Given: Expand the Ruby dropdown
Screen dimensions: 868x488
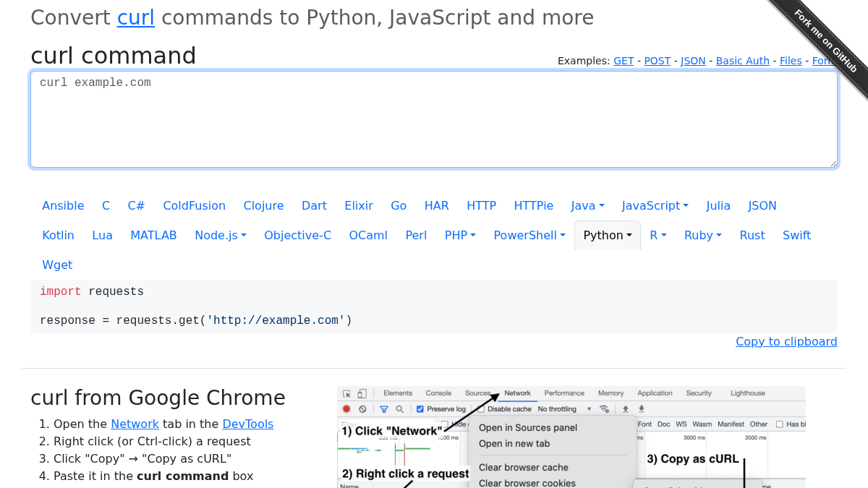Looking at the screenshot, I should point(703,235).
